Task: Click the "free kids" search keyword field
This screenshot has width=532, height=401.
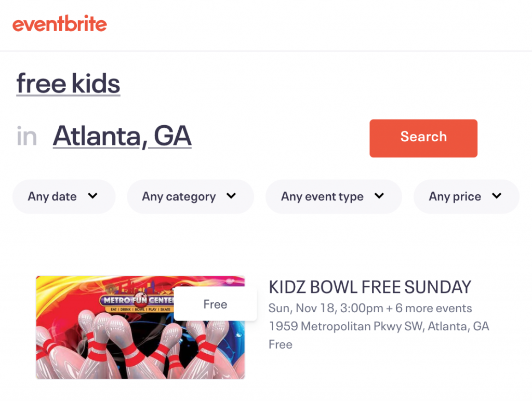Action: point(68,84)
